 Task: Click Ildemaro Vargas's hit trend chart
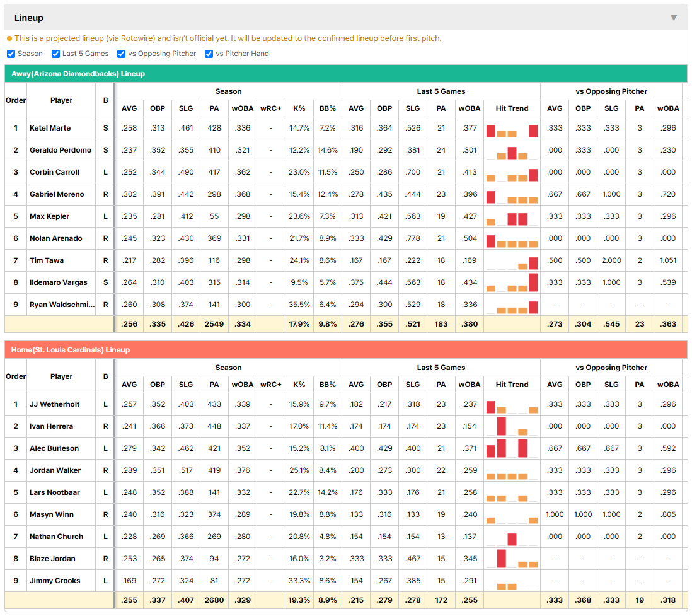click(x=512, y=283)
